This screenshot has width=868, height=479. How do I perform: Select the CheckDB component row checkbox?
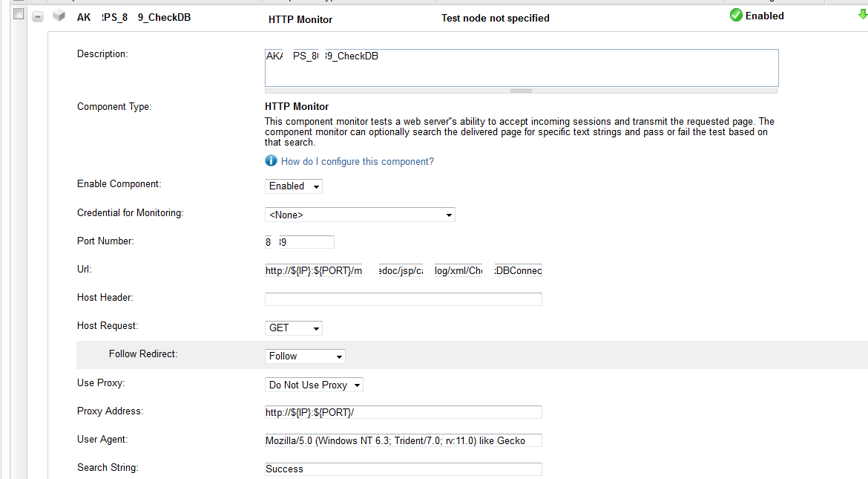click(x=19, y=14)
